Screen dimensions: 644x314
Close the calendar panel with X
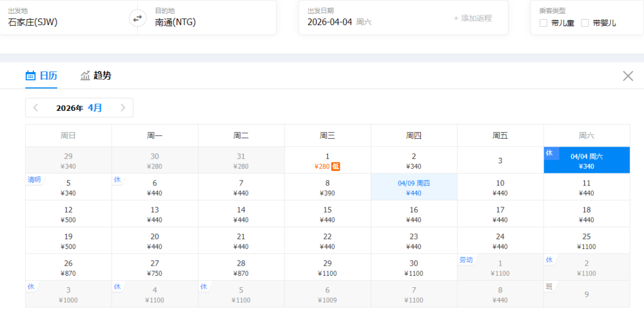[x=628, y=76]
